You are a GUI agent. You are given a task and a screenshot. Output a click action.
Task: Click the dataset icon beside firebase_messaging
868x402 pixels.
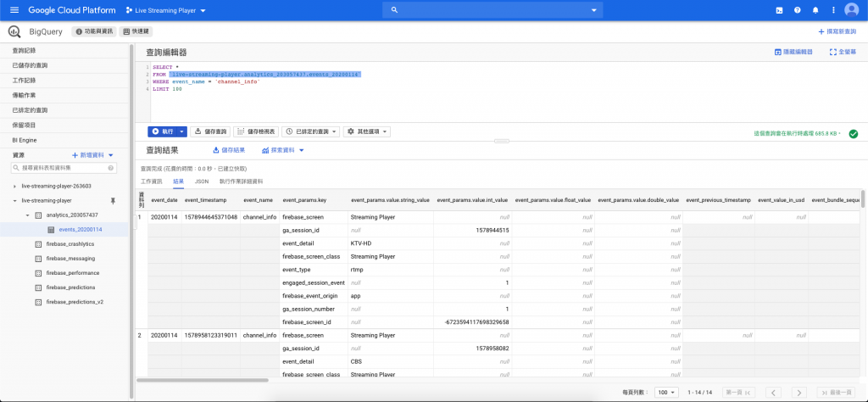[x=38, y=259]
